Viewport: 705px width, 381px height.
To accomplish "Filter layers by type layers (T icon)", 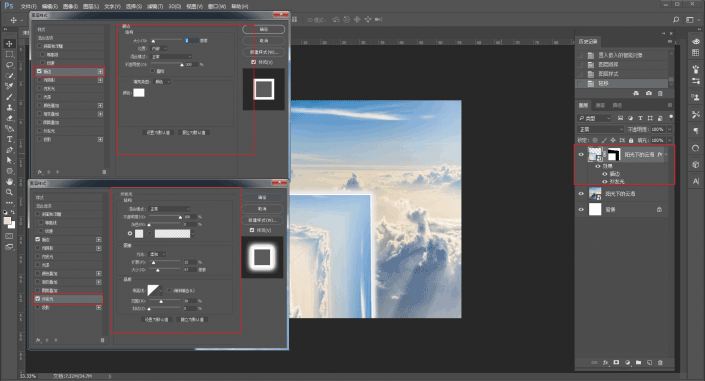I will tap(640, 118).
